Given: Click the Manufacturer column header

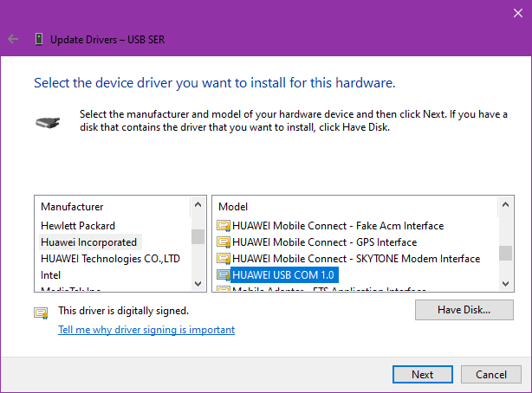Looking at the screenshot, I should click(x=72, y=207).
